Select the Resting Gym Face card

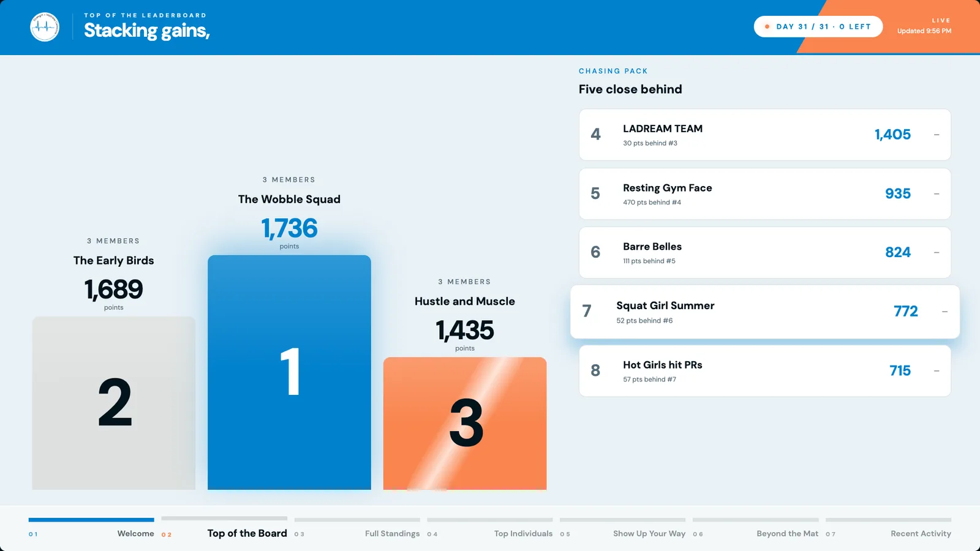coord(765,194)
